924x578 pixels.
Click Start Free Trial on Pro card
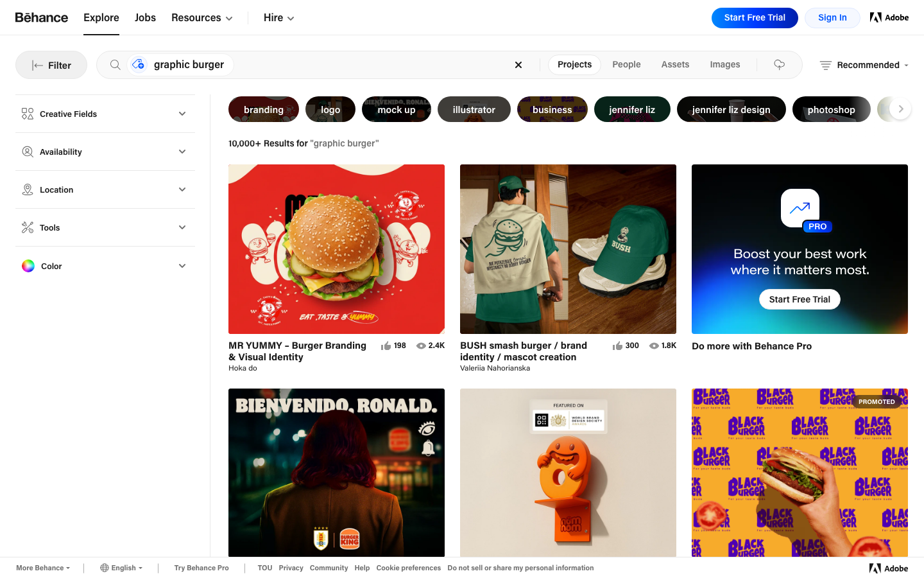(800, 299)
